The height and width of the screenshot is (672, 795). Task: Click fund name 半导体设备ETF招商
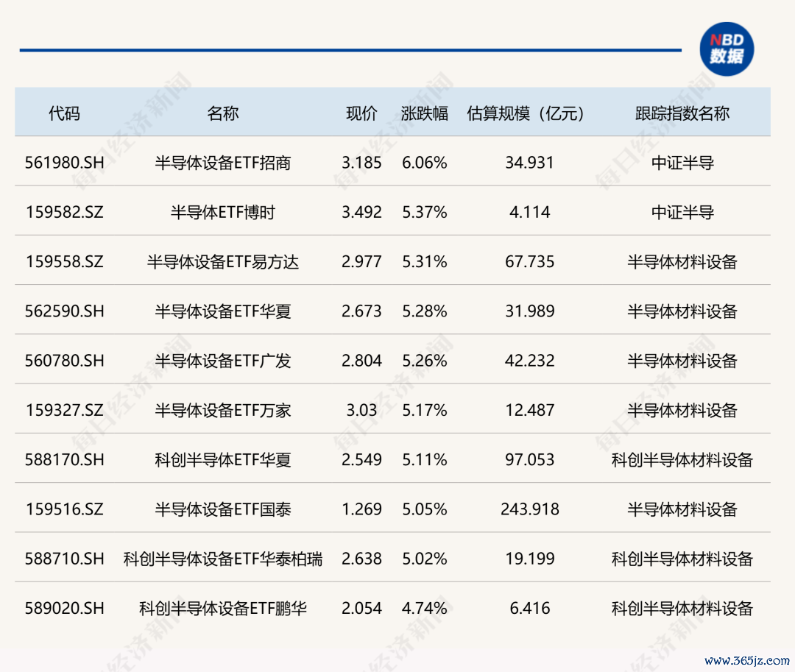(223, 163)
